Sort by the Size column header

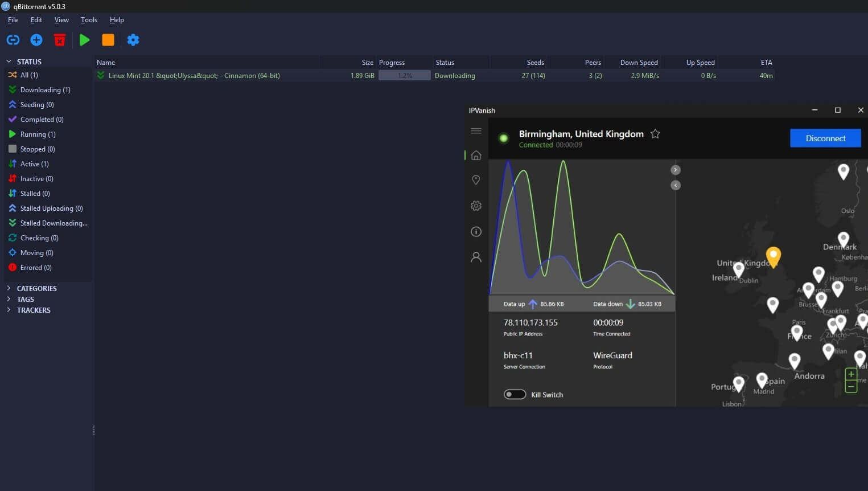pos(348,62)
